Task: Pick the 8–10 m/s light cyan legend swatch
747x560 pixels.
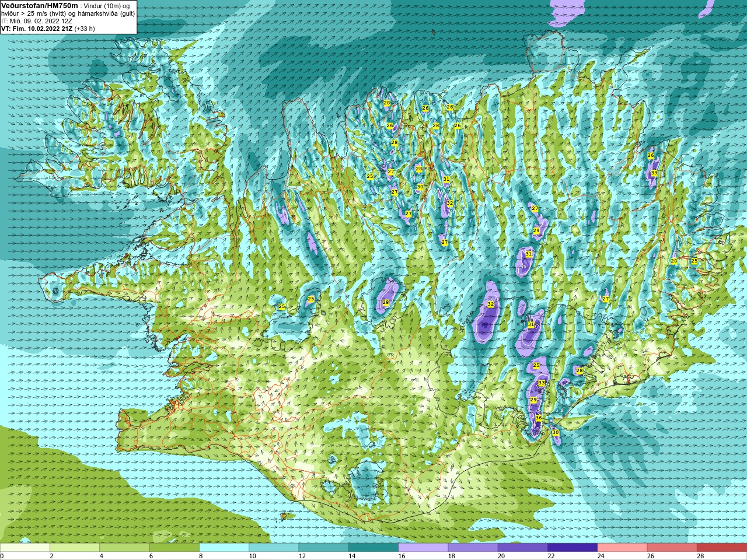Action: tap(224, 547)
